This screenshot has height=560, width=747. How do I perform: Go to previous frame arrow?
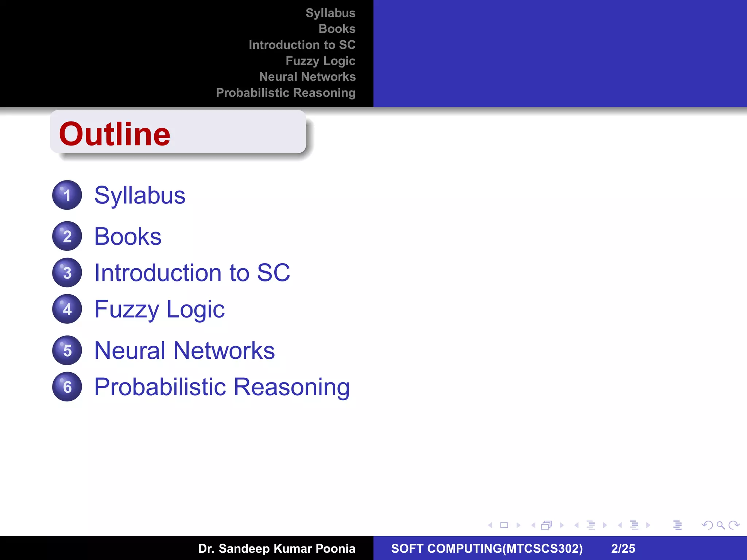pos(533,525)
